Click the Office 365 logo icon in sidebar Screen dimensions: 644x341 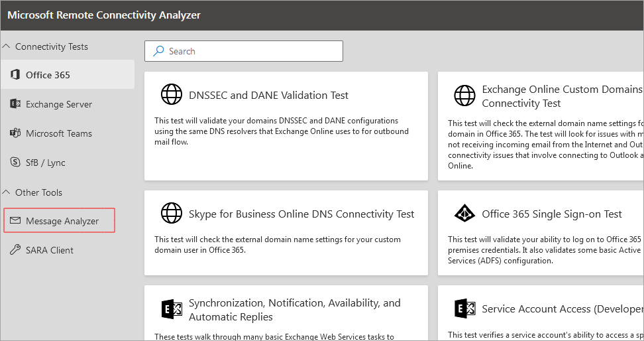coord(15,75)
